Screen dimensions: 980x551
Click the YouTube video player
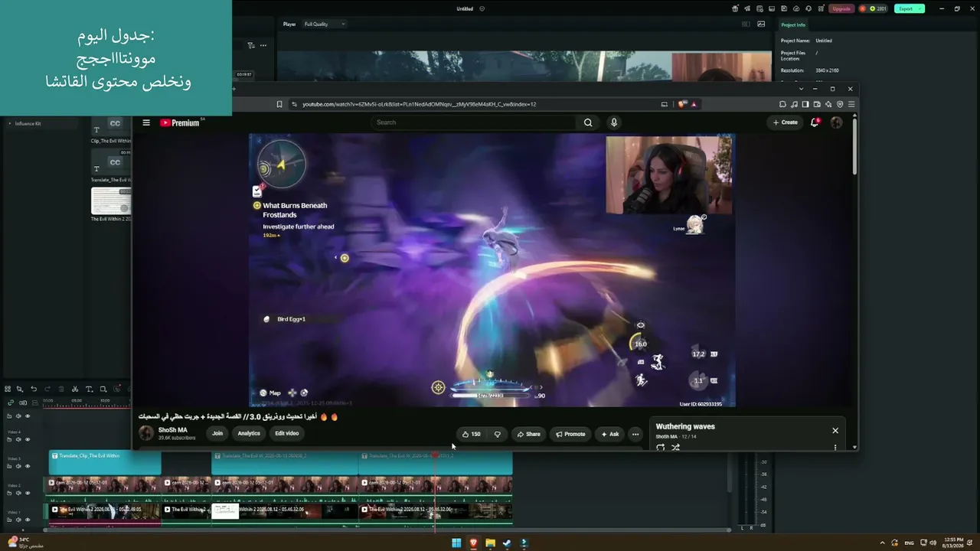(x=492, y=270)
